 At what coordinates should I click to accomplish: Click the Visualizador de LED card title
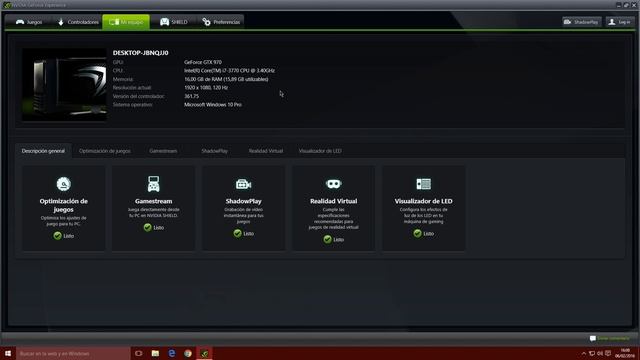[423, 201]
